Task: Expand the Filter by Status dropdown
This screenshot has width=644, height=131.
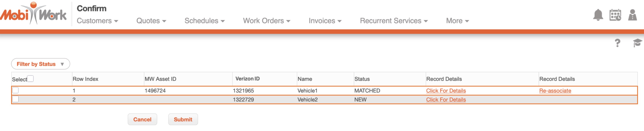Action: [x=40, y=64]
